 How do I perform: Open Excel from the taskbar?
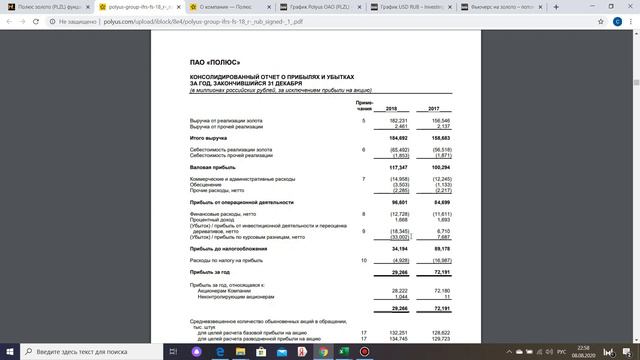pos(344,351)
